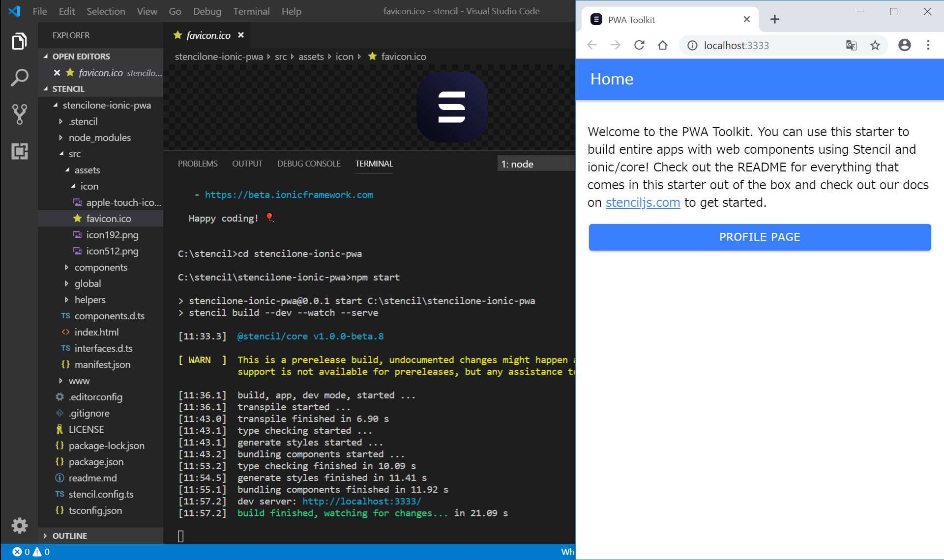Open the Terminal menu

[251, 11]
